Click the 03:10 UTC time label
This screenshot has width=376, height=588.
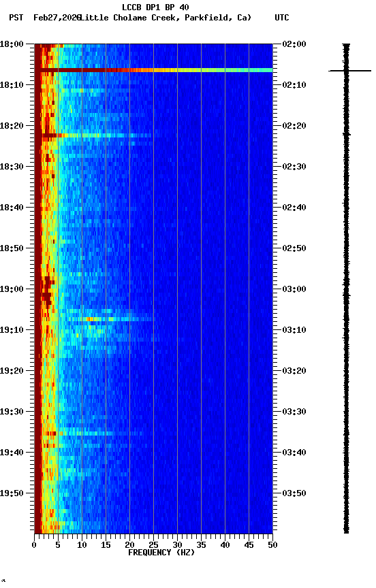(x=294, y=330)
